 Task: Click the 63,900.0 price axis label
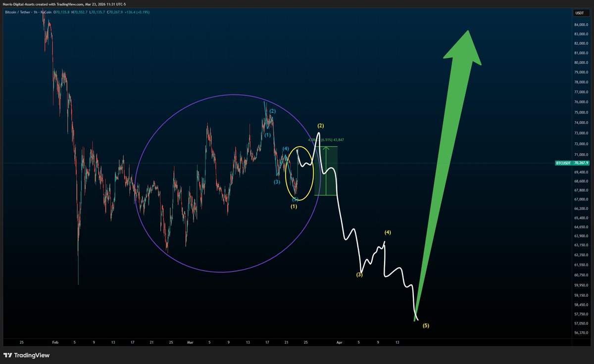581,236
